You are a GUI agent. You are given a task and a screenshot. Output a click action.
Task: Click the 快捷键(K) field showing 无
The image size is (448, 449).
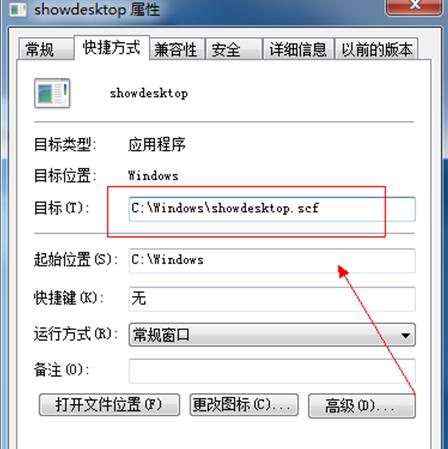click(x=272, y=299)
